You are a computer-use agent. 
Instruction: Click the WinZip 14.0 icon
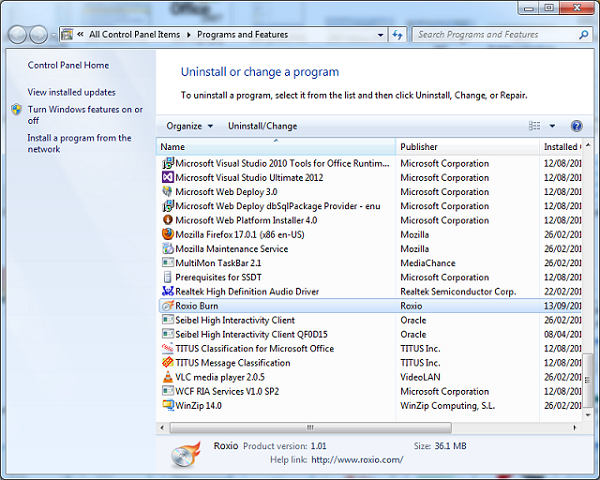(168, 405)
